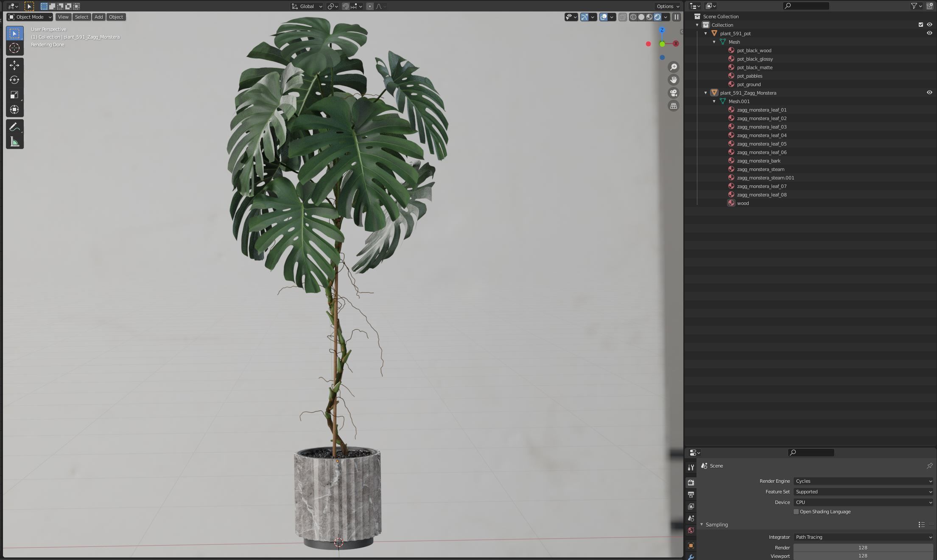
Task: Open the Object Mode dropdown
Action: [30, 17]
